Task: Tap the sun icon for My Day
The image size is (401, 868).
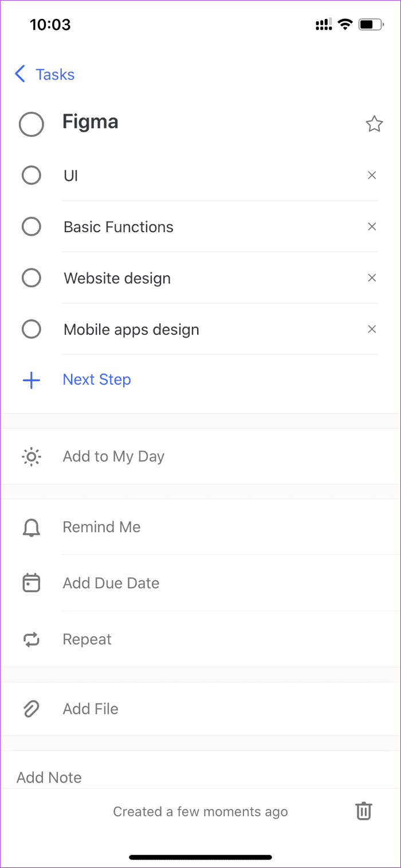Action: point(31,456)
